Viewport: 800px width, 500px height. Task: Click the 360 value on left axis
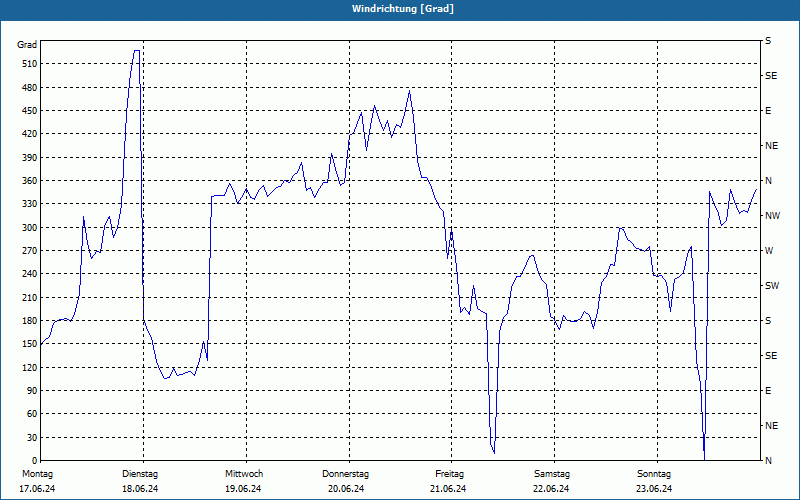(x=30, y=181)
